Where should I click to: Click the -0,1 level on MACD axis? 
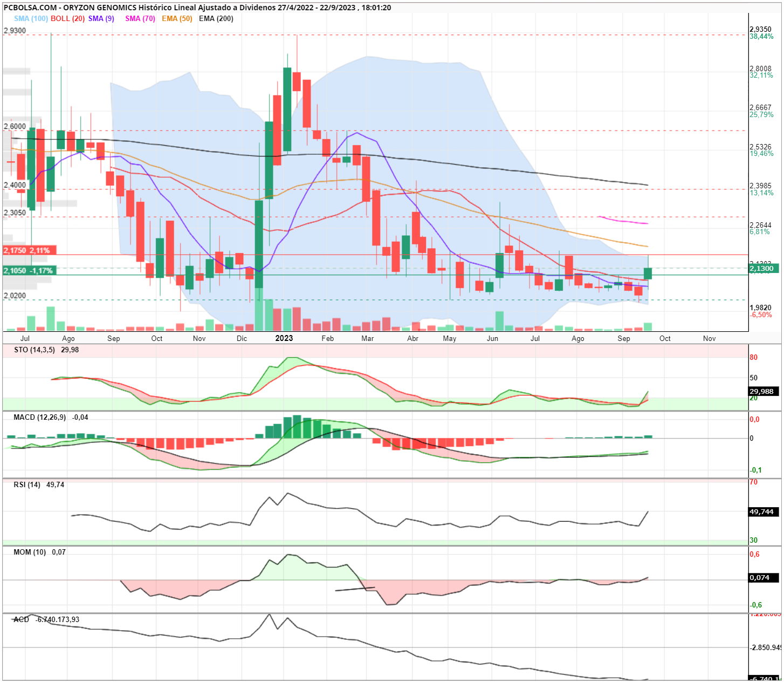[755, 470]
